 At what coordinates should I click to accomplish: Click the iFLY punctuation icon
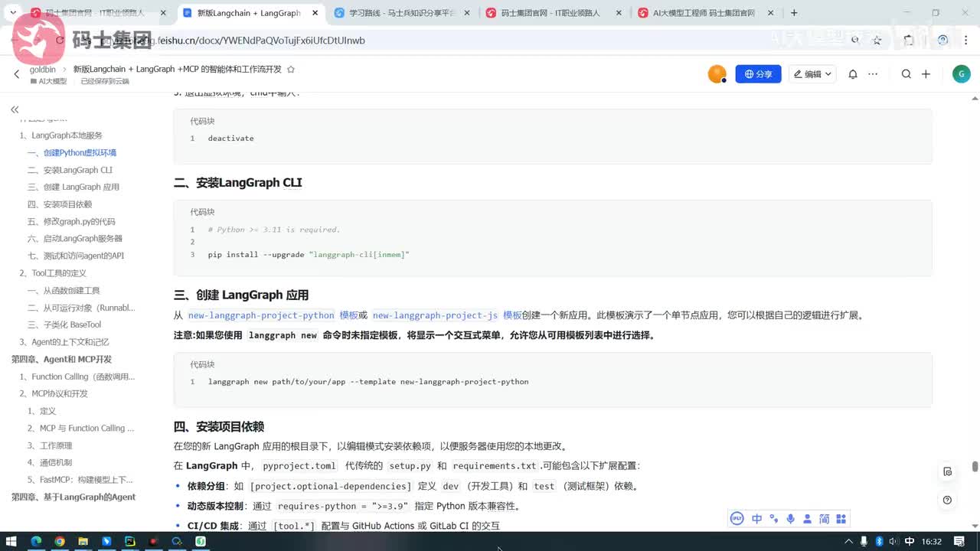click(x=774, y=519)
